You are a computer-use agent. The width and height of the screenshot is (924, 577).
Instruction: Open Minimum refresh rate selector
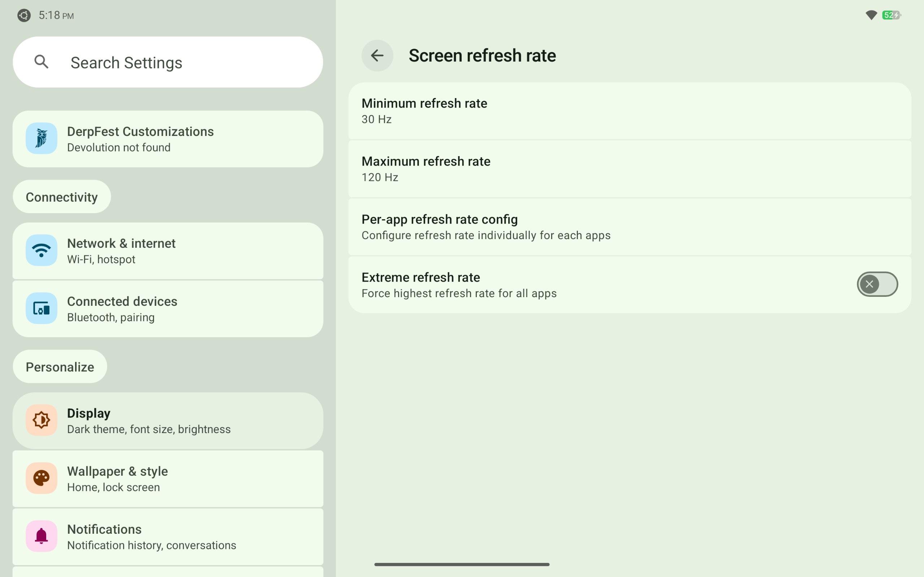pyautogui.click(x=629, y=111)
